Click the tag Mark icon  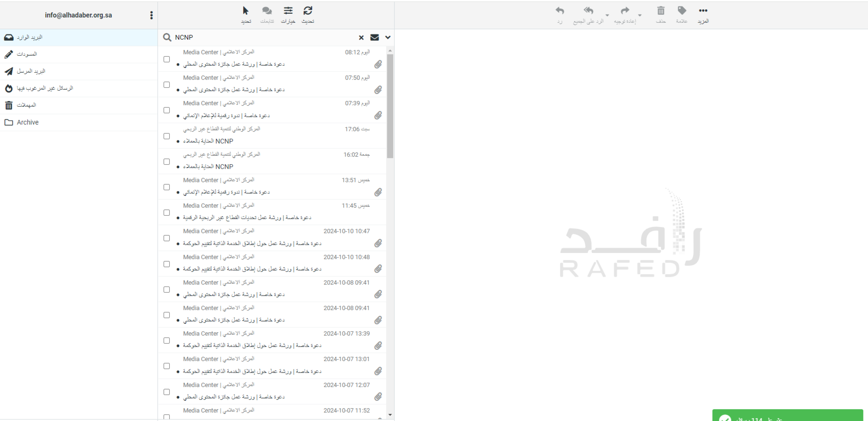point(681,11)
